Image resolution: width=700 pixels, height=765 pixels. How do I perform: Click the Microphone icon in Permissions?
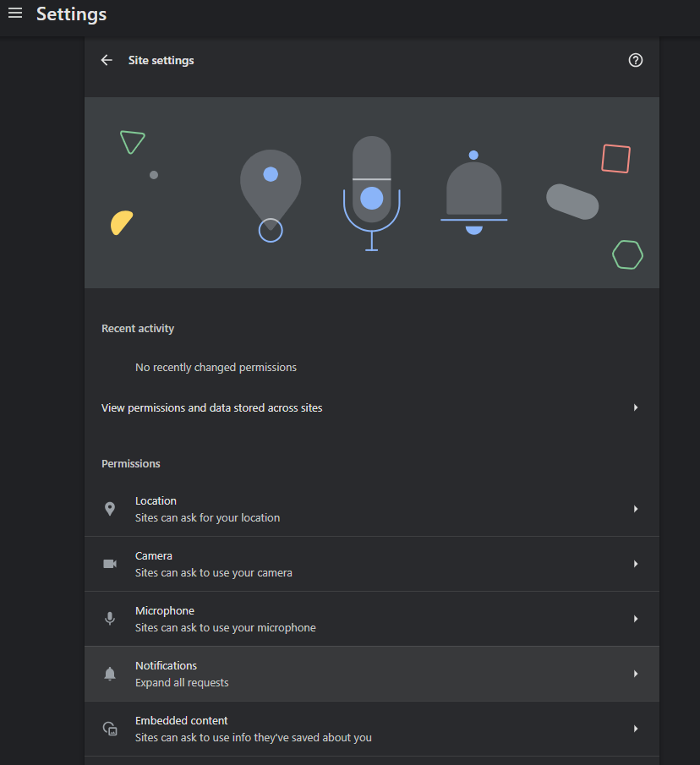point(110,619)
